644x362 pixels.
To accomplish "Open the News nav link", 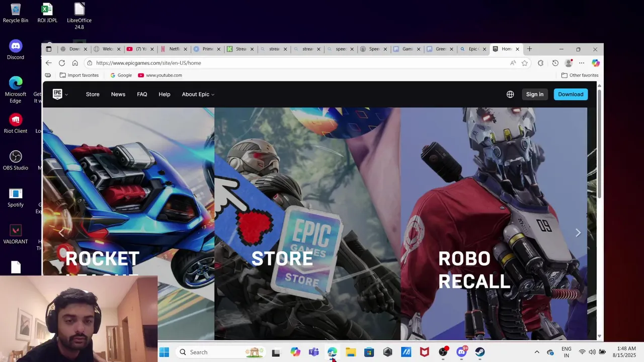I will [x=118, y=94].
